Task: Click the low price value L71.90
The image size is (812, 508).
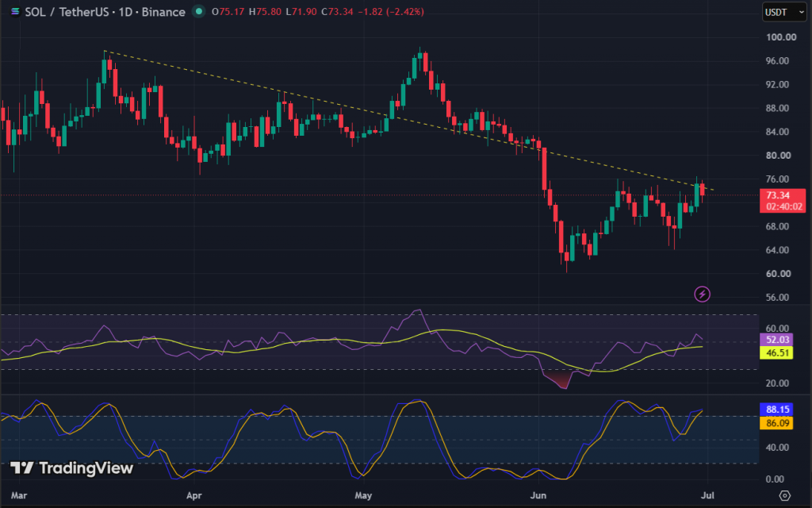Action: pyautogui.click(x=301, y=12)
